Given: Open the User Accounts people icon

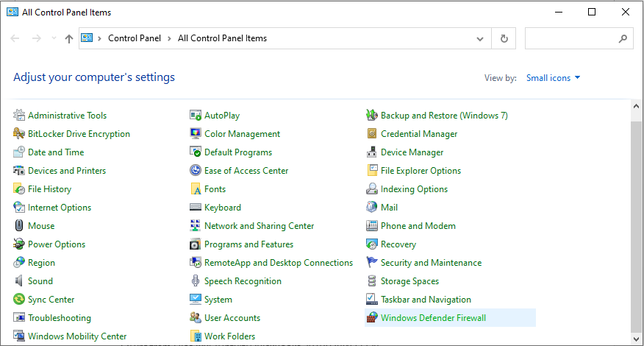Looking at the screenshot, I should pos(196,317).
